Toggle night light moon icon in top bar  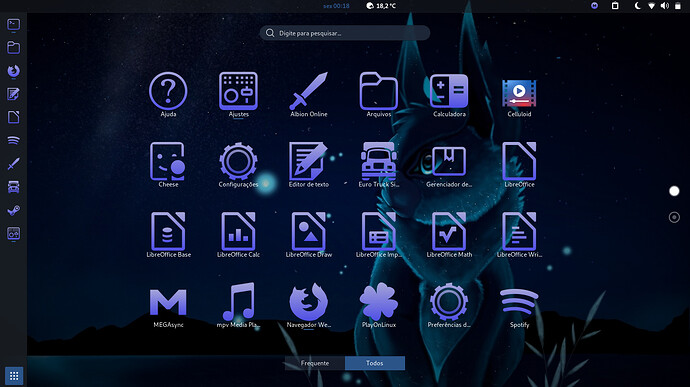637,6
